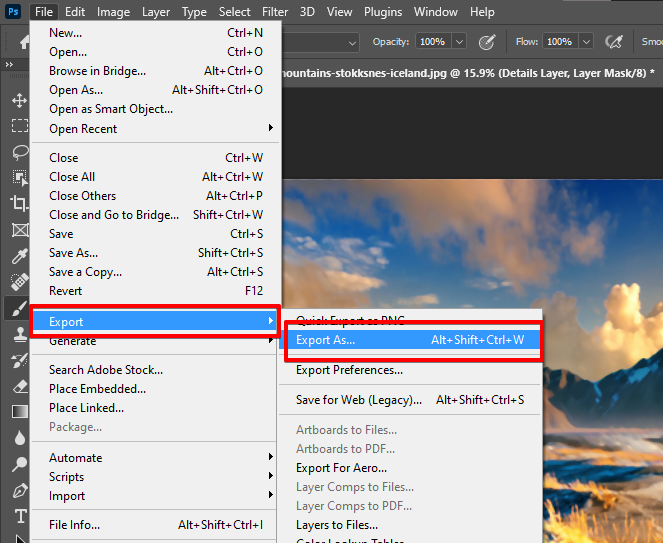Open the Layer menu
The width and height of the screenshot is (663, 543).
[156, 12]
